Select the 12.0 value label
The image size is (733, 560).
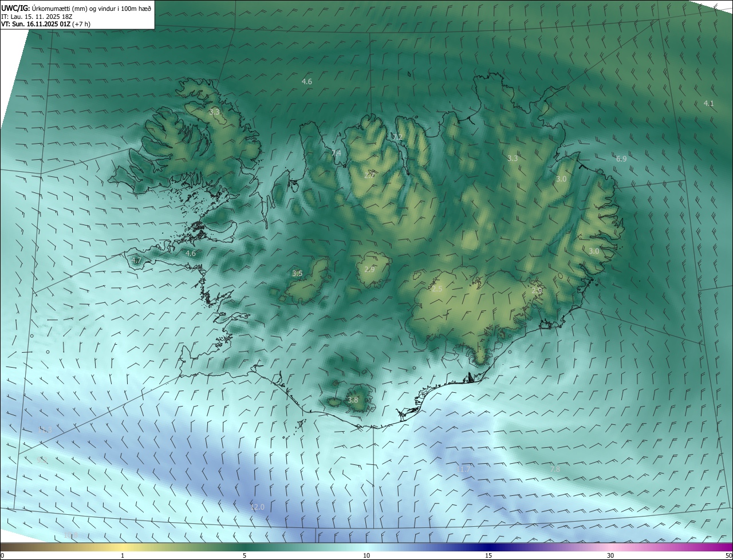coord(258,507)
